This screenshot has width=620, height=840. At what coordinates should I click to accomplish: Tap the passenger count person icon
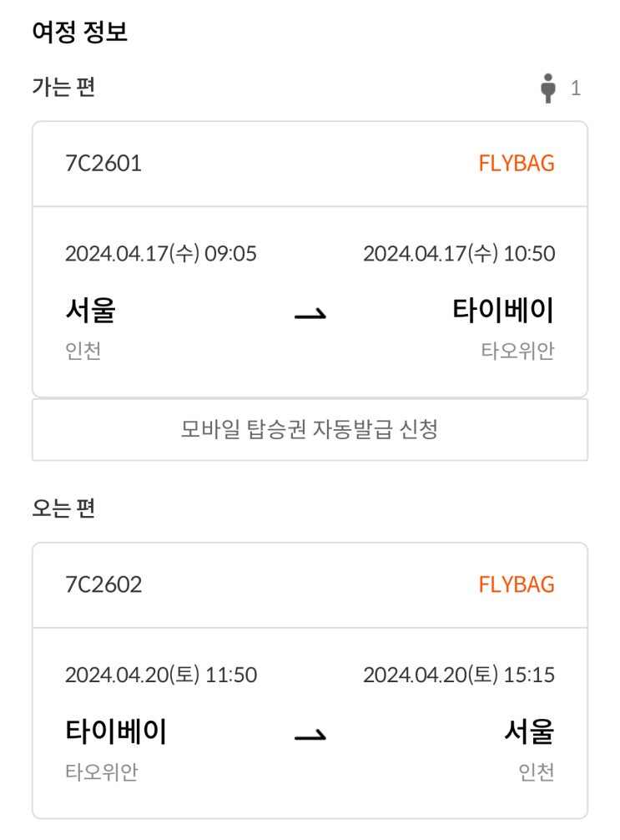tap(548, 88)
